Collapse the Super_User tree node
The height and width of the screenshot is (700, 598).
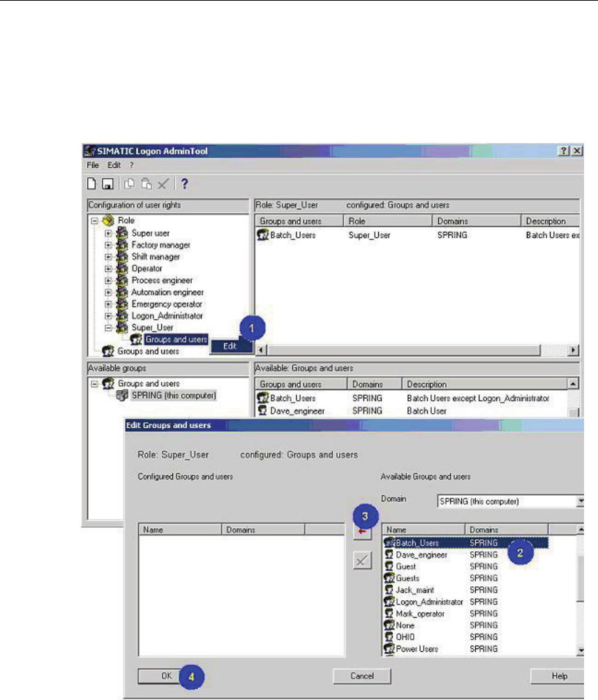[x=108, y=328]
